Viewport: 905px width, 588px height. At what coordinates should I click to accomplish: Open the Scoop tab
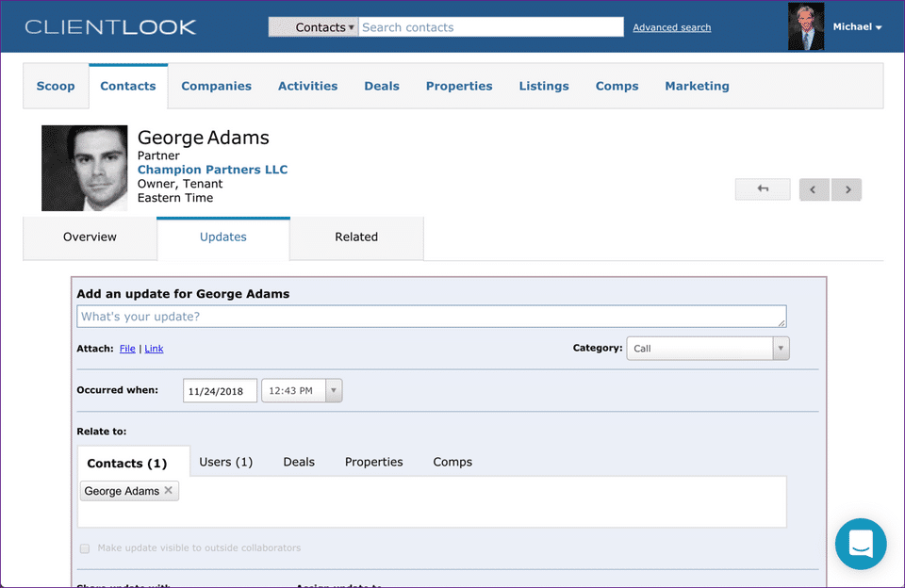point(56,86)
